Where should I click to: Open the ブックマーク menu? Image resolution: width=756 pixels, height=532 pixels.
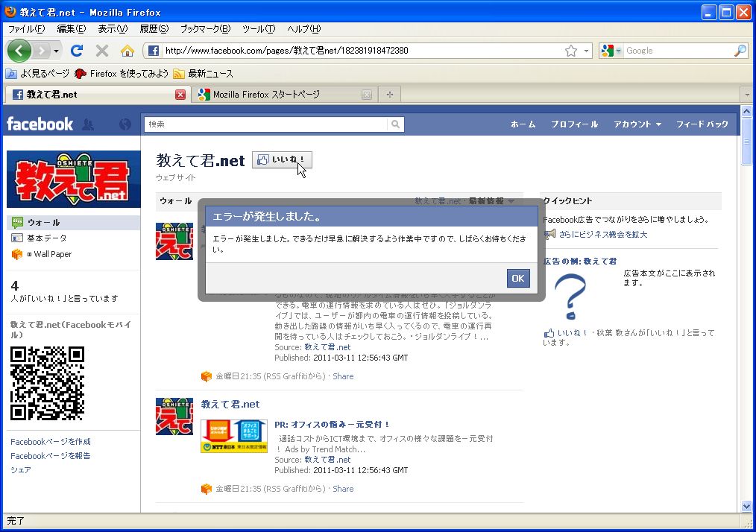[x=205, y=29]
